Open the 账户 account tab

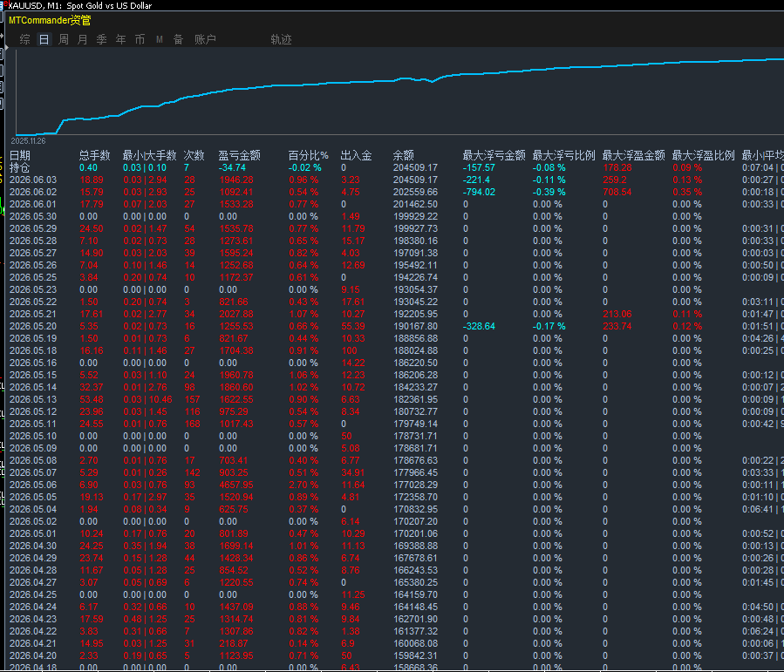pos(205,39)
